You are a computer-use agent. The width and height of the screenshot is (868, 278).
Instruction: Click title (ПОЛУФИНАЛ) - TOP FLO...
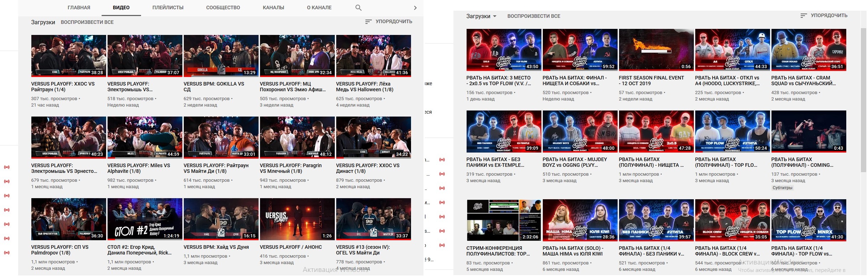pos(726,162)
